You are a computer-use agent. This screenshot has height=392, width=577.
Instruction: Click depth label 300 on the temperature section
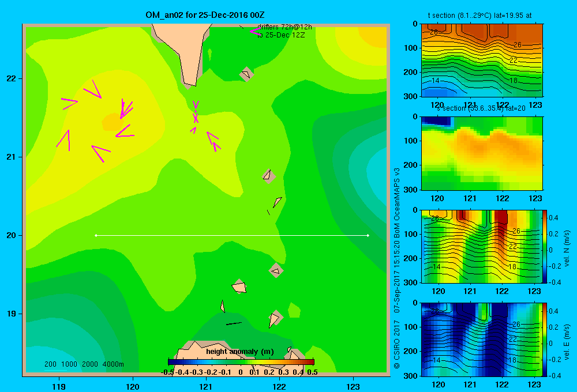click(410, 96)
